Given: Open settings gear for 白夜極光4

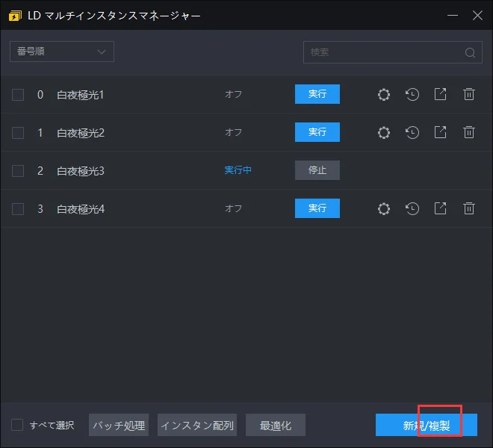Looking at the screenshot, I should click(384, 209).
